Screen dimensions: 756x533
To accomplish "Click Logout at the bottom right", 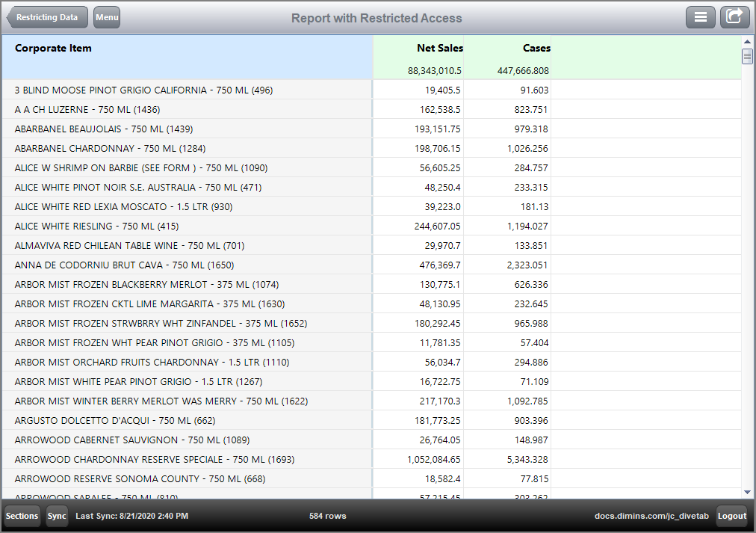I will coord(731,516).
